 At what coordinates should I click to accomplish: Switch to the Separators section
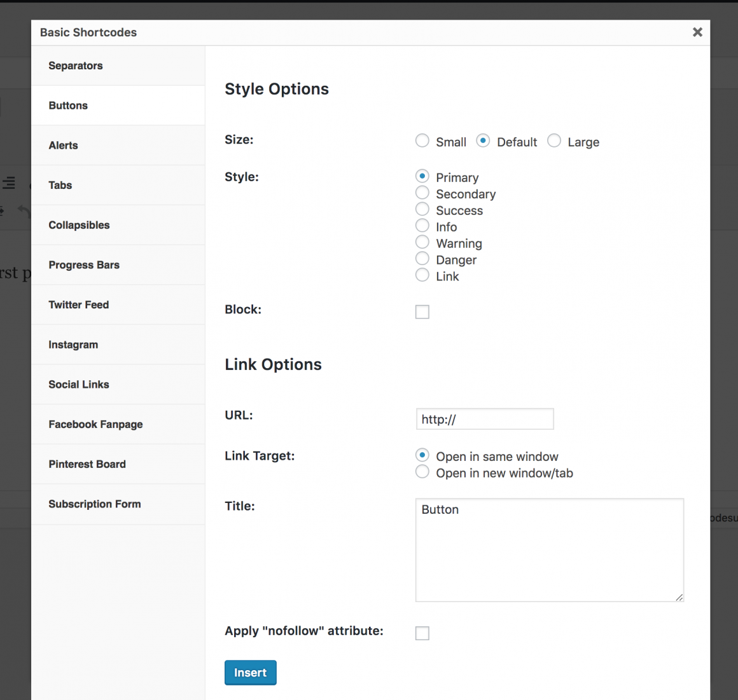click(76, 65)
